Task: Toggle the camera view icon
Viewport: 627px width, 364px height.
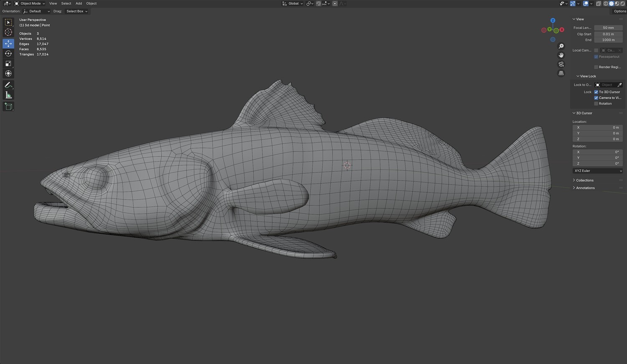Action: point(561,64)
